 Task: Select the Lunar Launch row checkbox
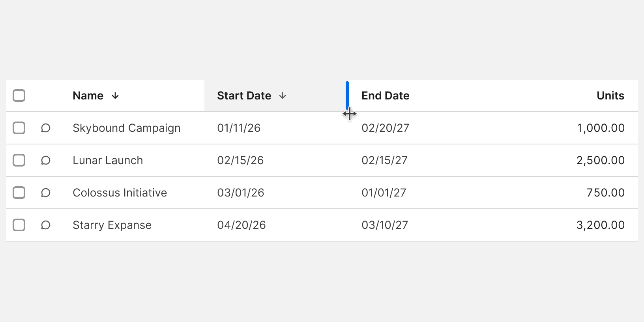click(19, 161)
